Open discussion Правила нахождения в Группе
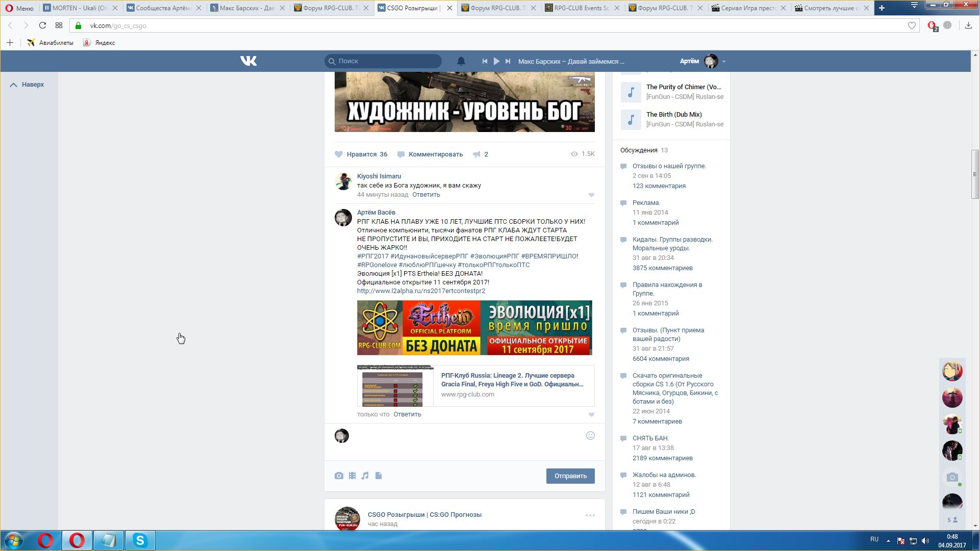The image size is (980, 551). (x=667, y=289)
